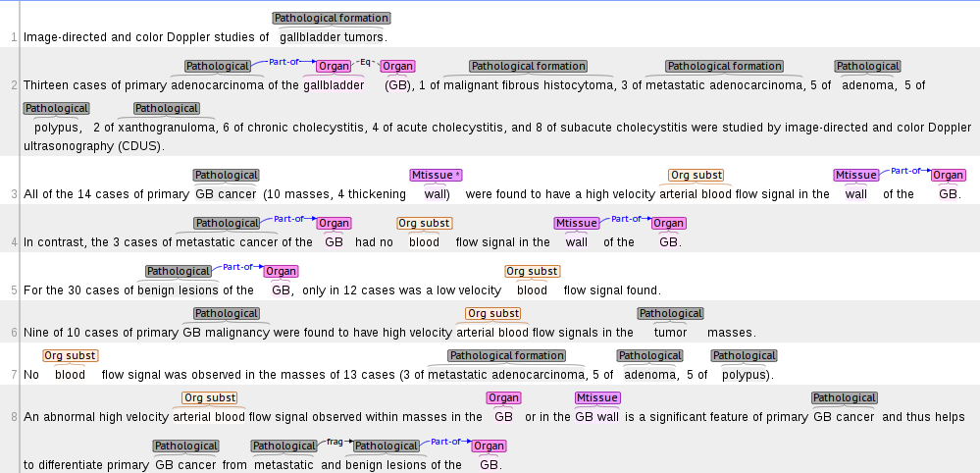Click the Part-of relation label in sentence 8
980x473 pixels.
tap(446, 442)
